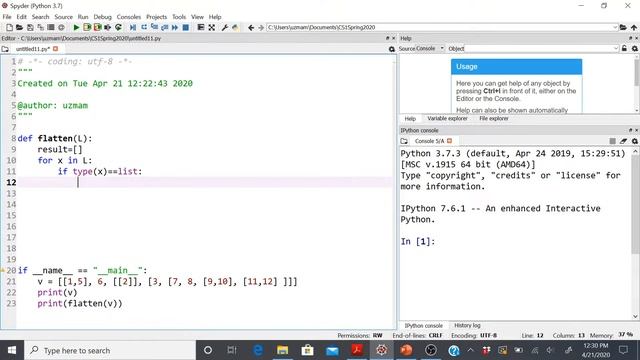Open the Source menu
Screen dimensions: 640x360
pos(63,17)
